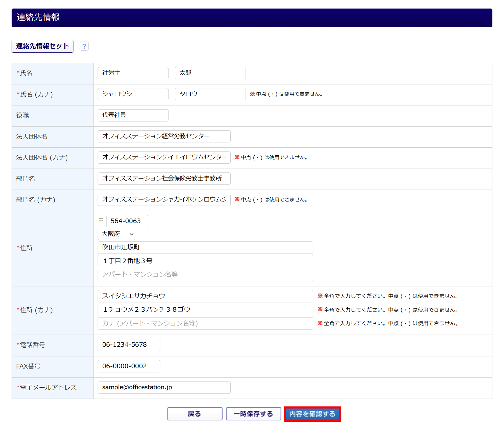
Task: Focus the family name field 社労士
Action: coord(133,73)
